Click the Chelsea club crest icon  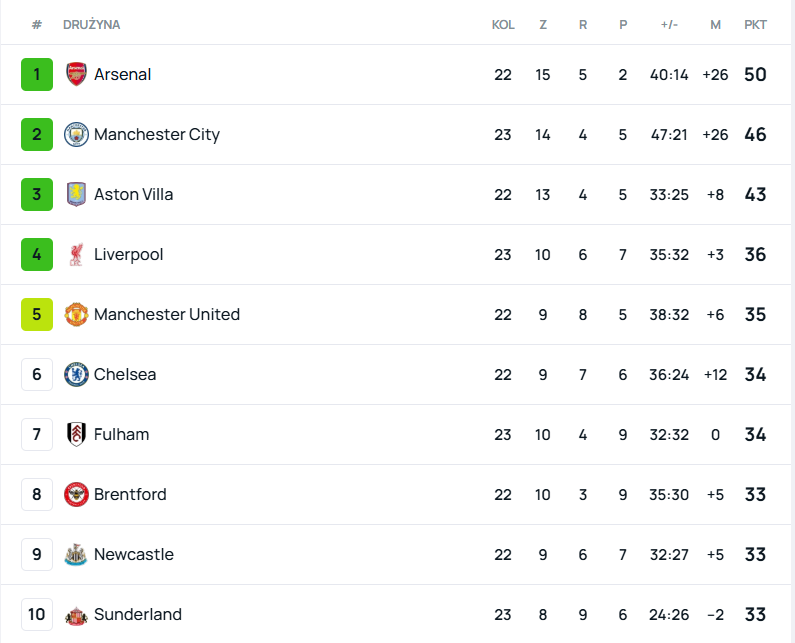[x=76, y=374]
